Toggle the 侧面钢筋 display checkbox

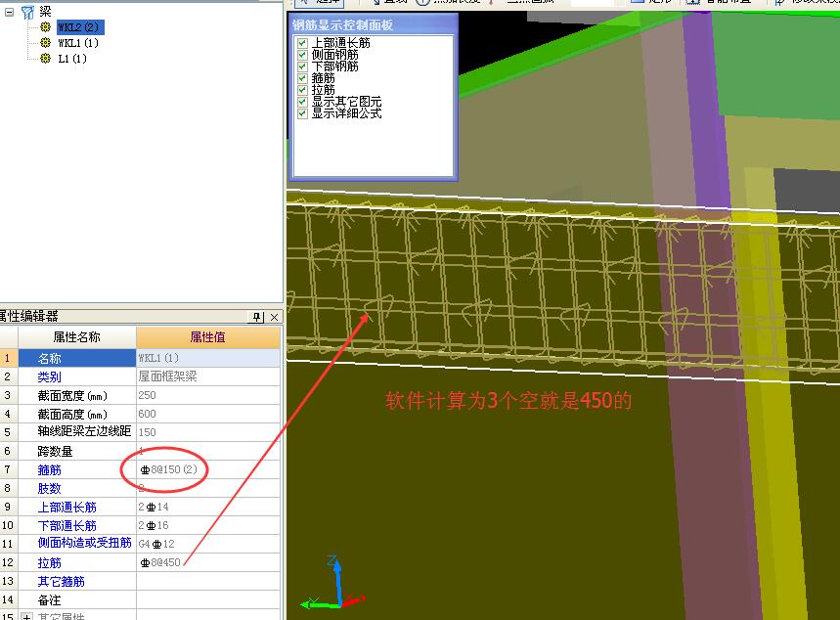click(x=302, y=55)
